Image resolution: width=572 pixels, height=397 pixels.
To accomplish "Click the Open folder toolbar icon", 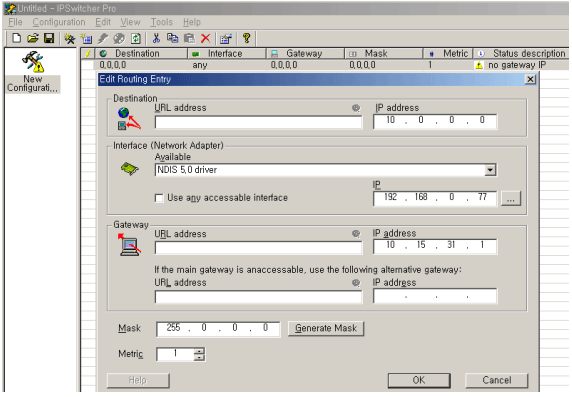I will (32, 38).
